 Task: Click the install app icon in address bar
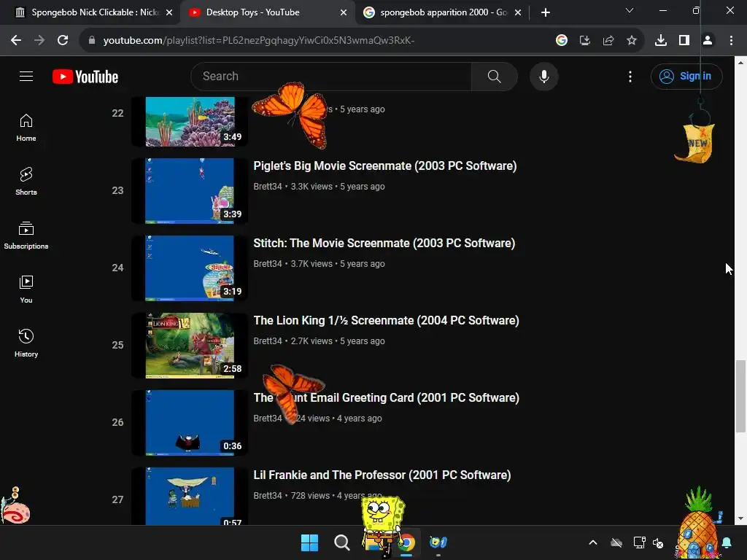584,40
